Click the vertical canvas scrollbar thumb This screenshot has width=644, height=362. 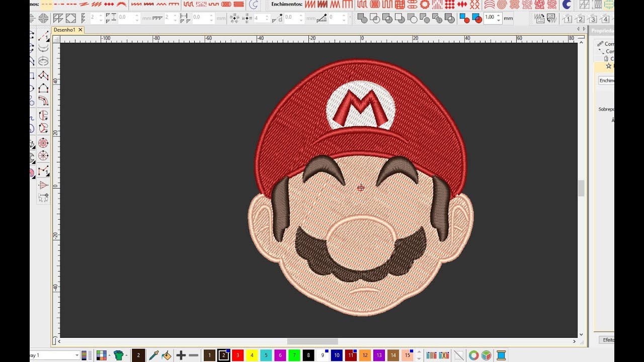click(x=581, y=189)
